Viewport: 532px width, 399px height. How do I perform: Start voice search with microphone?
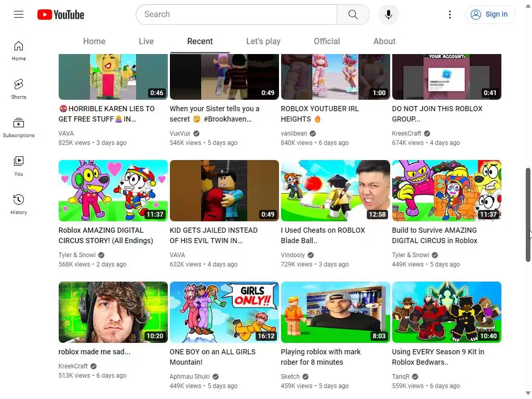[389, 15]
